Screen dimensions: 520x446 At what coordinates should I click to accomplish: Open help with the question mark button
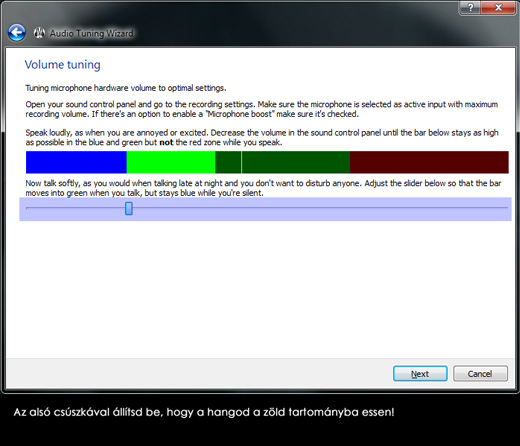pos(470,7)
